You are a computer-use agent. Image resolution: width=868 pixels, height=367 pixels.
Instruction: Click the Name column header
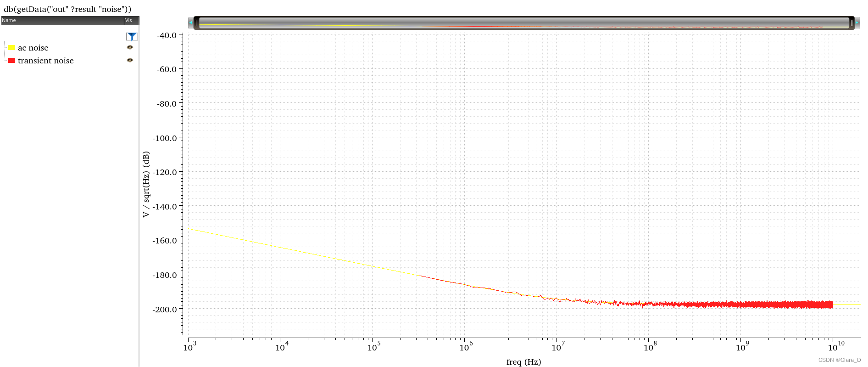click(x=62, y=21)
